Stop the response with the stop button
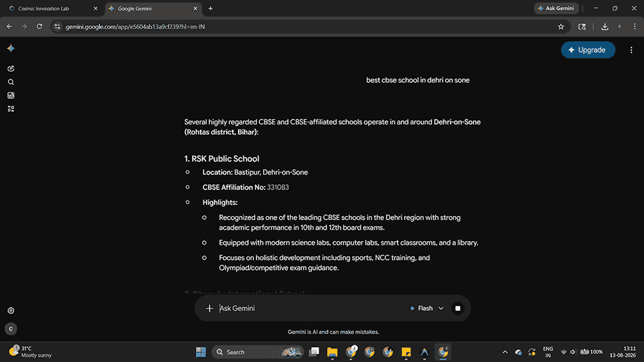This screenshot has height=362, width=644. click(x=457, y=308)
